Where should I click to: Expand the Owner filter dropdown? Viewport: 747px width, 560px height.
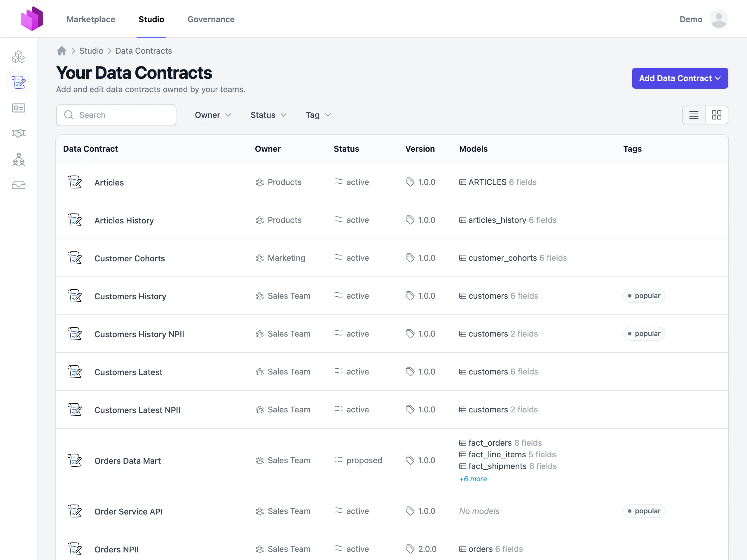[x=213, y=115]
